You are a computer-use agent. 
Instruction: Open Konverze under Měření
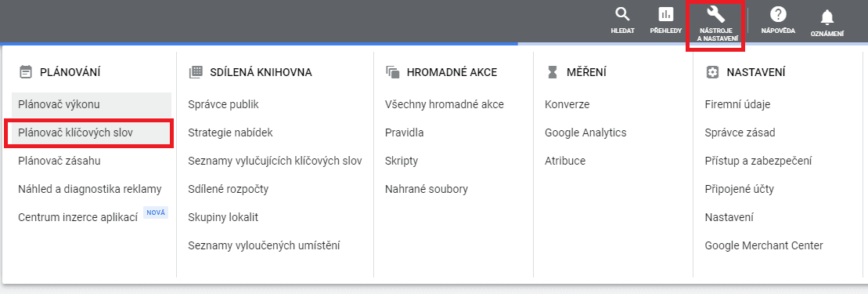(567, 104)
